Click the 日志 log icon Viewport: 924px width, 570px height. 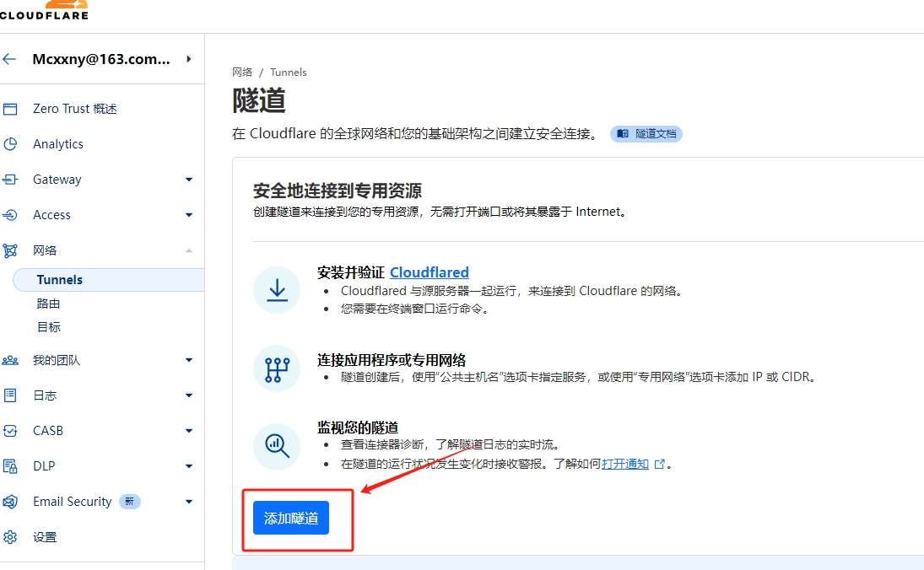coord(10,395)
